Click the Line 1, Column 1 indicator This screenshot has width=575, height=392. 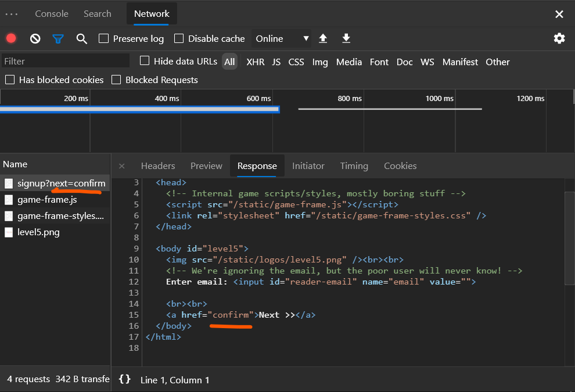[175, 380]
